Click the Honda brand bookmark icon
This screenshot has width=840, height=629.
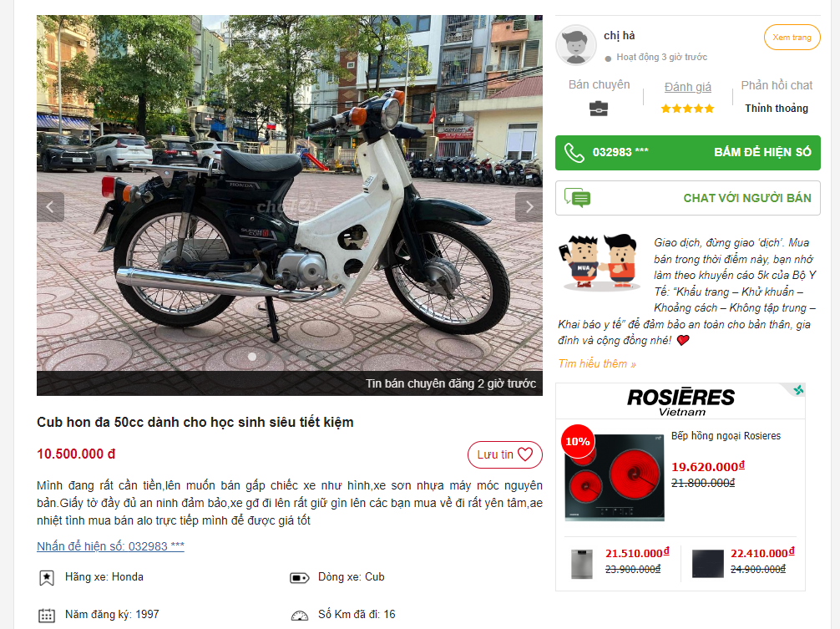tap(47, 578)
